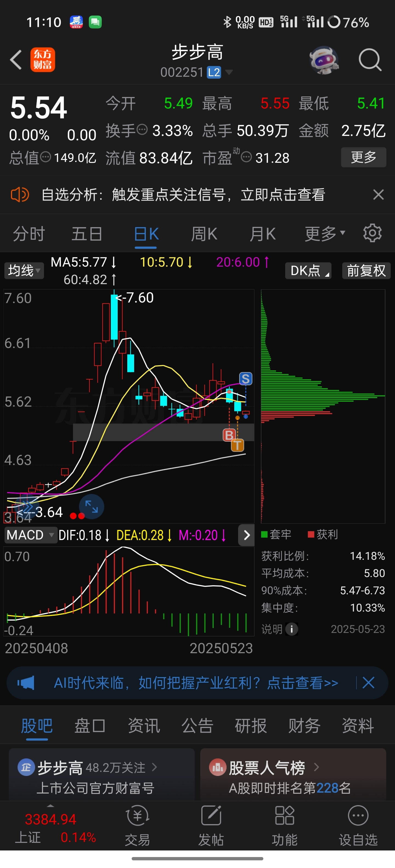
Task: Open the 说明 info icon
Action: [292, 629]
